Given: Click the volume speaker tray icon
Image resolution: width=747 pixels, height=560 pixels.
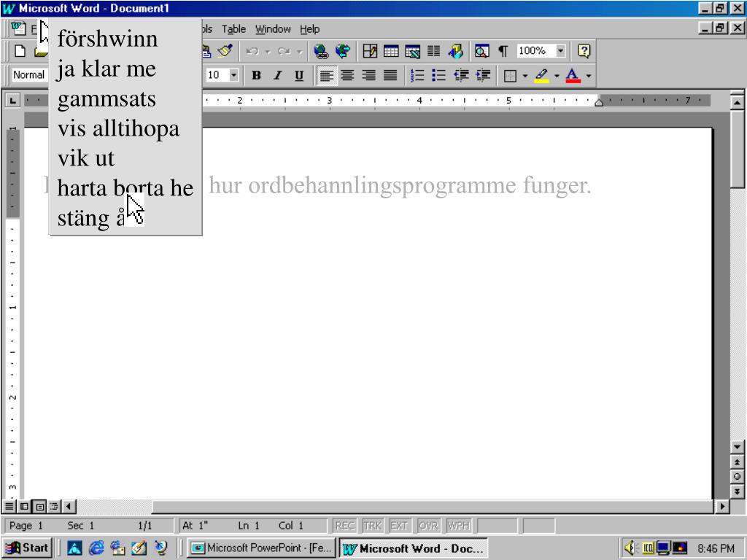Looking at the screenshot, I should coord(630,548).
